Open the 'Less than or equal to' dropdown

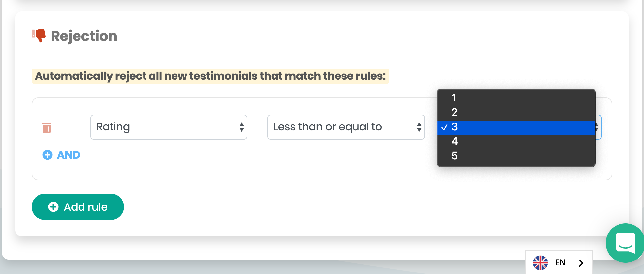point(346,127)
